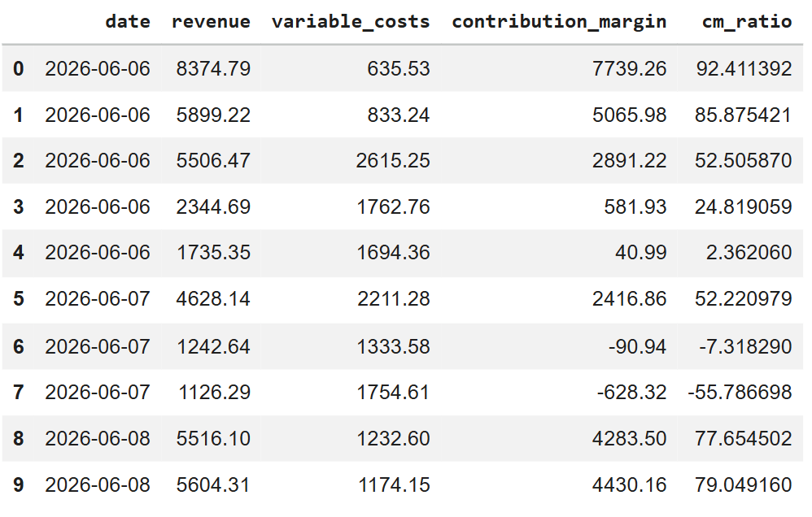Click contribution margin 4283.50
This screenshot has height=517, width=812.
point(629,438)
